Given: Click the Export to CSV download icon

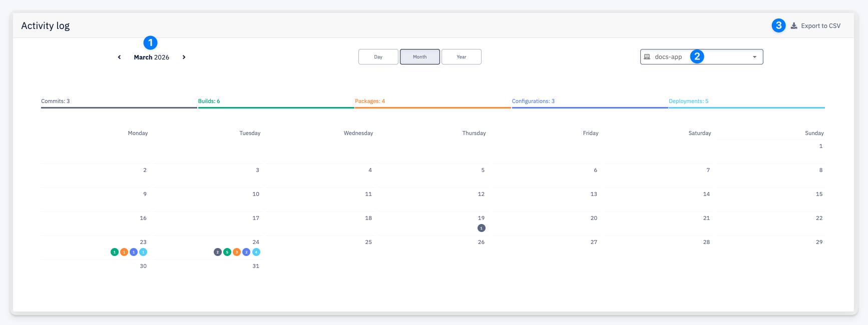Looking at the screenshot, I should pos(794,26).
